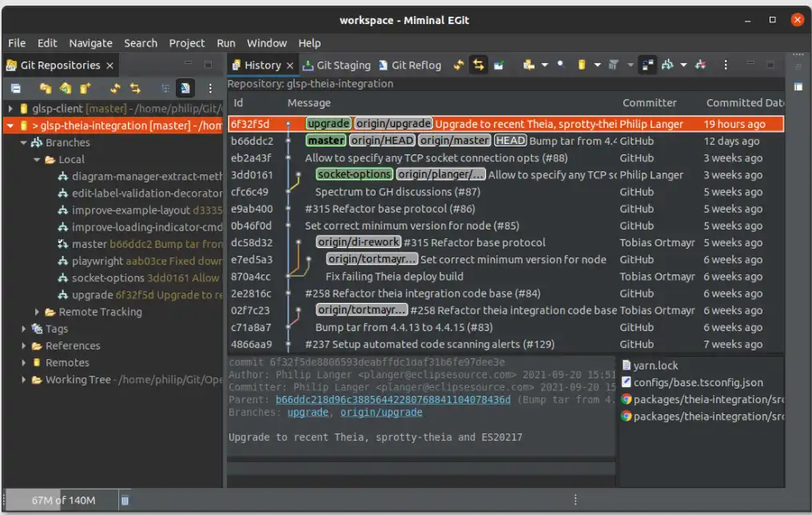
Task: Click Add Existing Repository icon
Action: 46,88
